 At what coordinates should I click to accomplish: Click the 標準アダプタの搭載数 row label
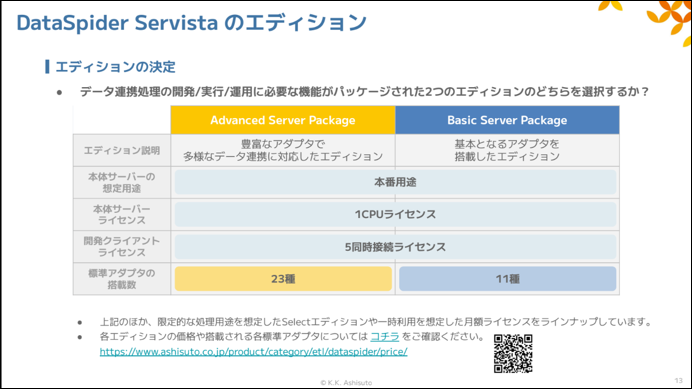tap(122, 279)
